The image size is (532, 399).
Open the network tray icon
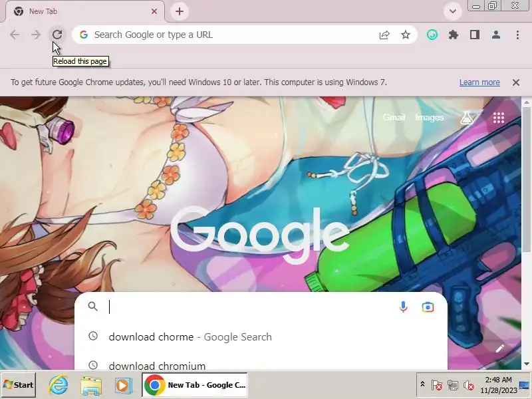pyautogui.click(x=453, y=386)
